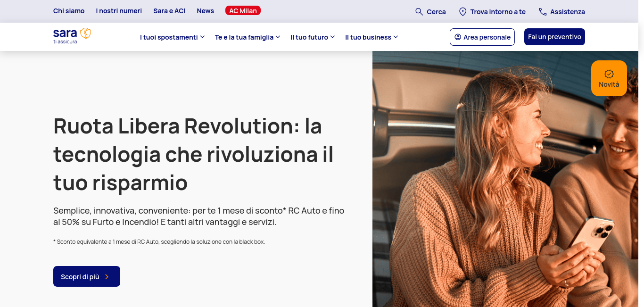Expand the Il tuo business menu
644x307 pixels.
[372, 37]
